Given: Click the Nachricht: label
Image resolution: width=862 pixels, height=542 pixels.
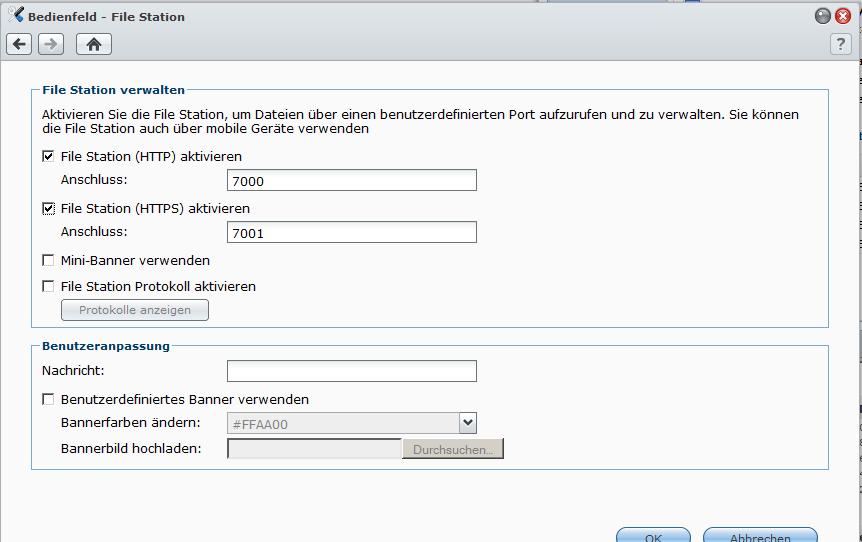Looking at the screenshot, I should tap(73, 370).
